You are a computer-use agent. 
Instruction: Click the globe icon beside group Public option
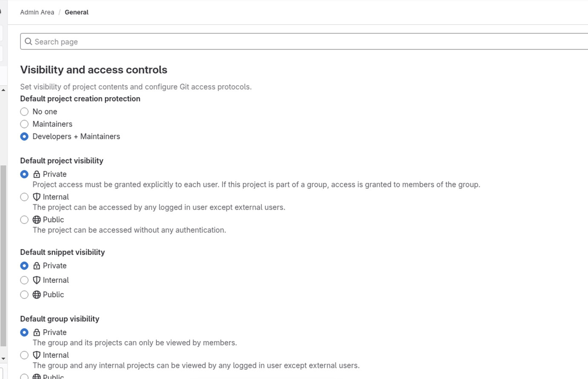(37, 376)
